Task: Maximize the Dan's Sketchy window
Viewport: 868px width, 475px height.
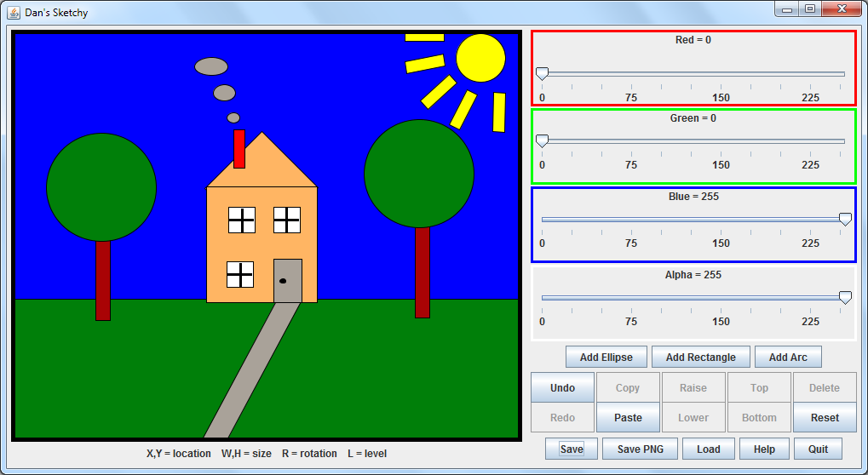Action: (x=810, y=9)
